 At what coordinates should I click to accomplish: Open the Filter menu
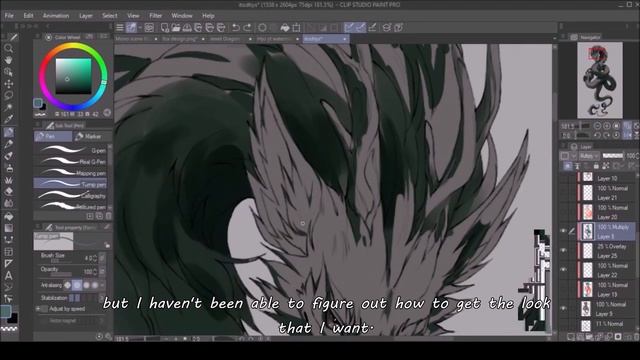[156, 16]
